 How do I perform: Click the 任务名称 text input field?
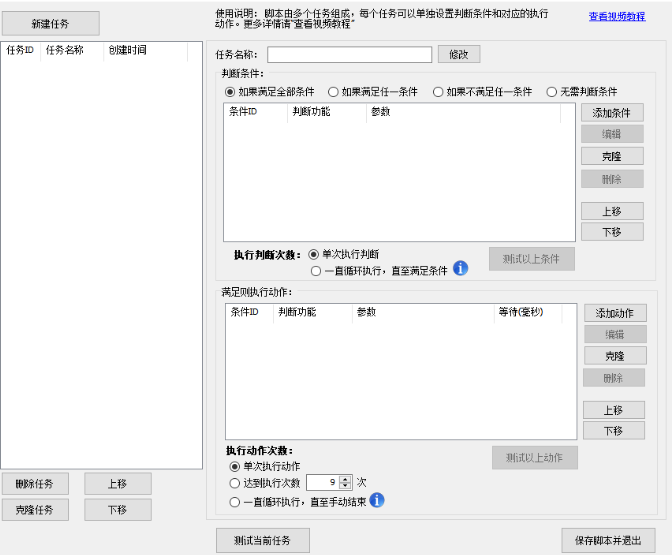(x=349, y=54)
